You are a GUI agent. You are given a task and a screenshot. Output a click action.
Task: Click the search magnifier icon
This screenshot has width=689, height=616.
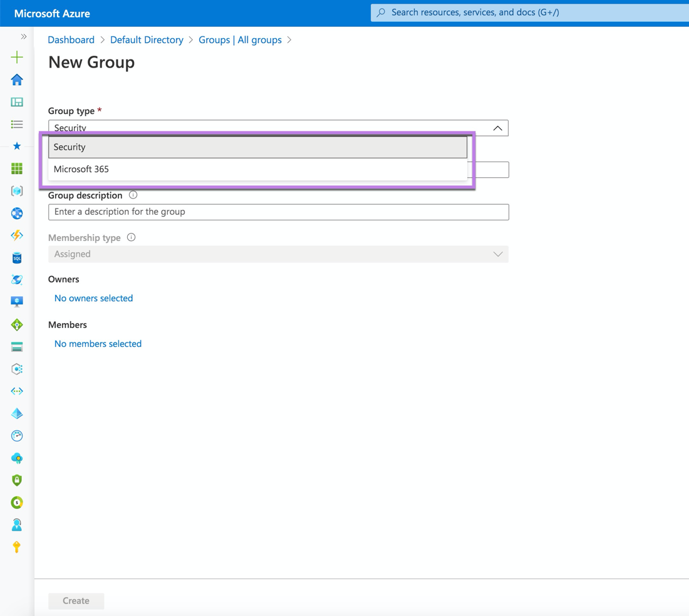(x=381, y=13)
